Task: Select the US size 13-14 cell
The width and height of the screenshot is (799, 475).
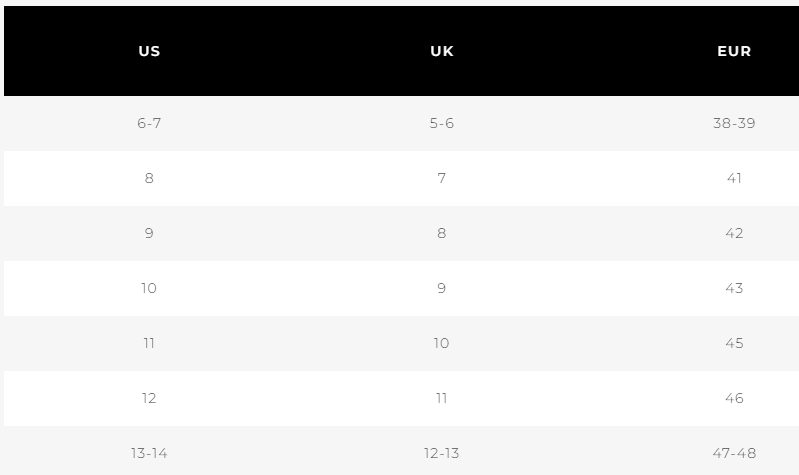Action: click(149, 453)
